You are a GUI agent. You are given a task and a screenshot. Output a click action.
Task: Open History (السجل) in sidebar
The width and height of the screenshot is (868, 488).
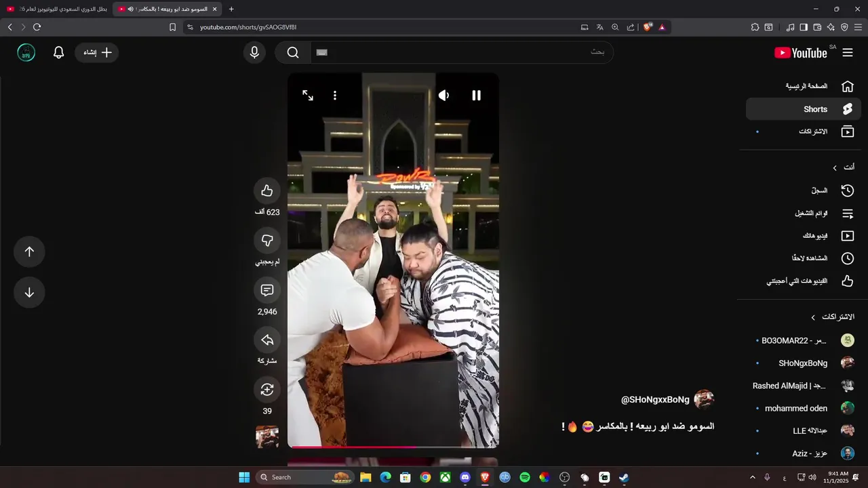click(x=804, y=191)
